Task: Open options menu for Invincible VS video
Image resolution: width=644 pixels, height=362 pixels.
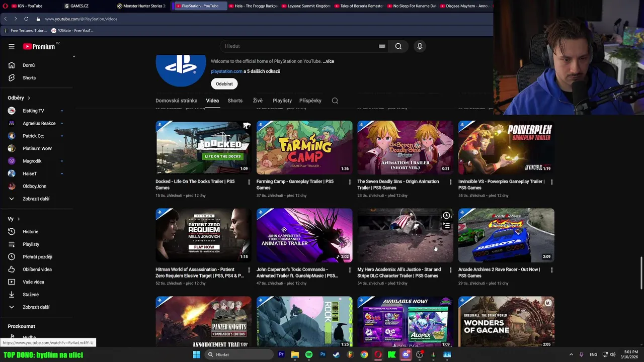Action: [x=551, y=182]
